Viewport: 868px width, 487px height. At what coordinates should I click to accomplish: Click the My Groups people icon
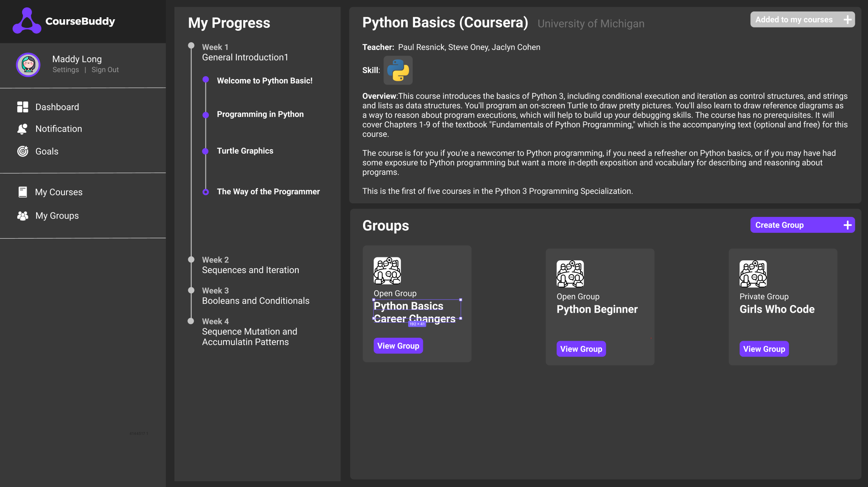(x=23, y=216)
